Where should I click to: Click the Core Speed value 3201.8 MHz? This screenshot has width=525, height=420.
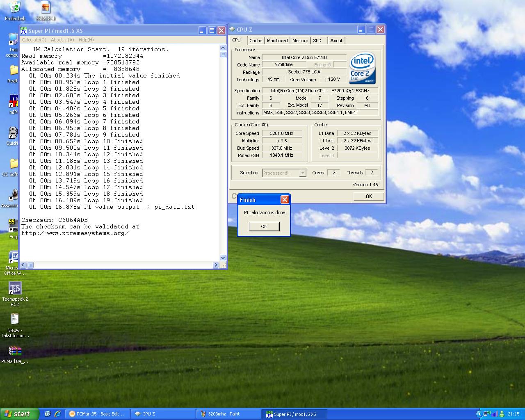(x=282, y=133)
